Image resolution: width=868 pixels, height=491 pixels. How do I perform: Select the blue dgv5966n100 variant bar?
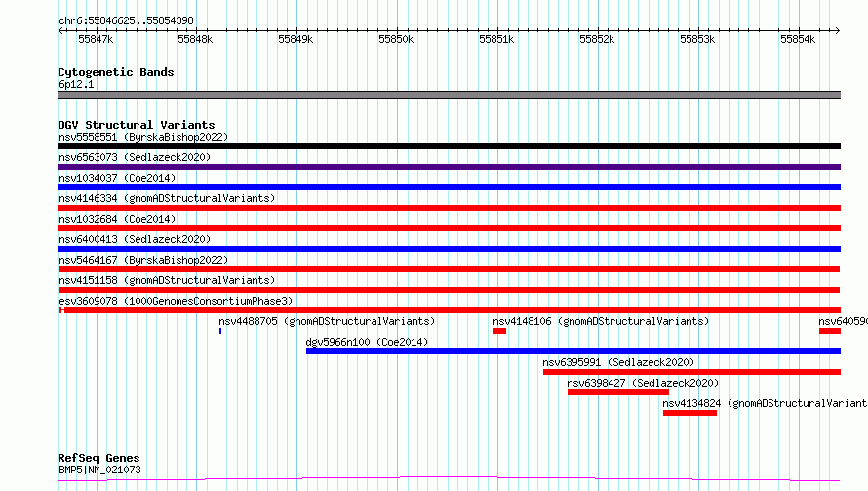(573, 351)
